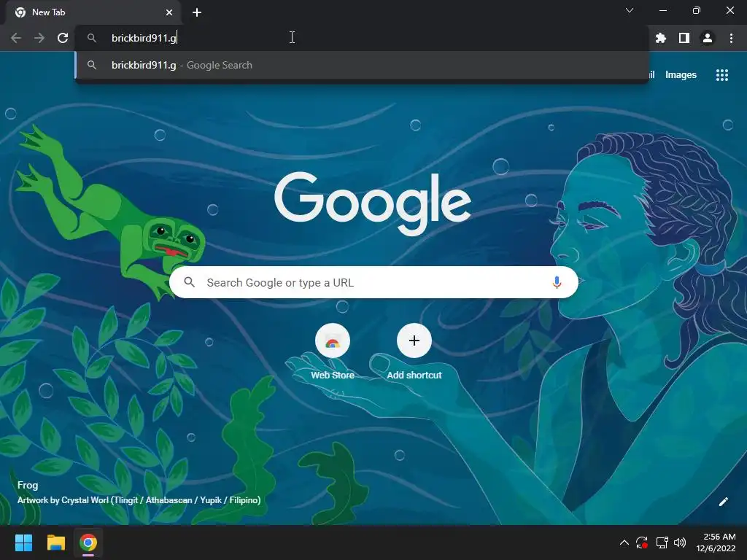The height and width of the screenshot is (560, 747).
Task: Open a new tab with the plus button
Action: click(x=197, y=12)
